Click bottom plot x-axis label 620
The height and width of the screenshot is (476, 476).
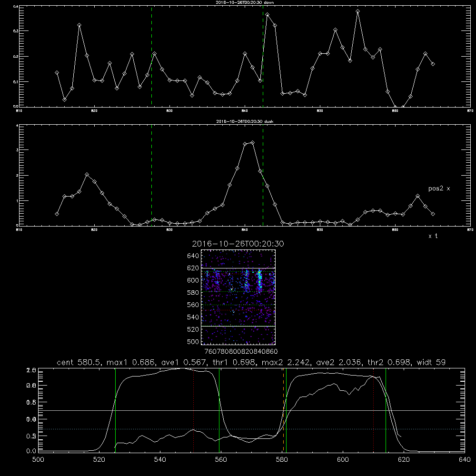404,460
